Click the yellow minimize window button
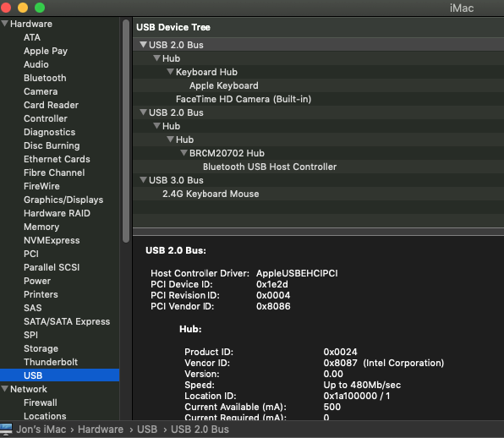Image resolution: width=504 pixels, height=438 pixels. tap(23, 7)
